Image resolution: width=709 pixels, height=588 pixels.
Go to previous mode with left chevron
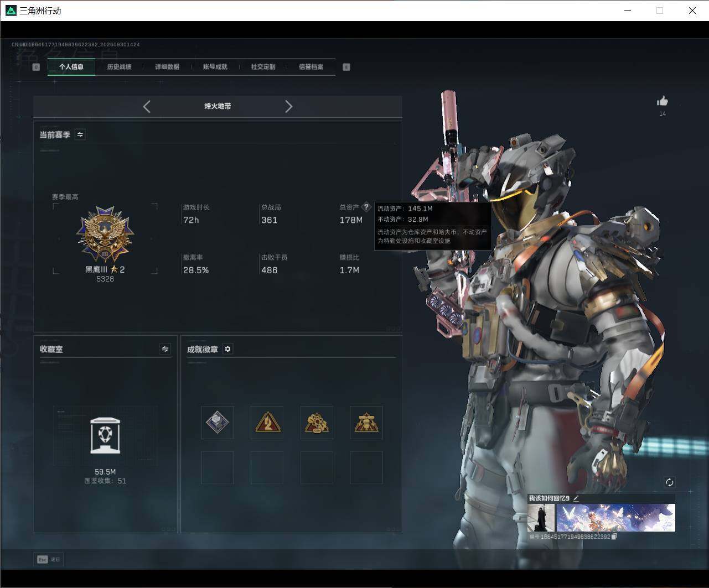(x=147, y=107)
